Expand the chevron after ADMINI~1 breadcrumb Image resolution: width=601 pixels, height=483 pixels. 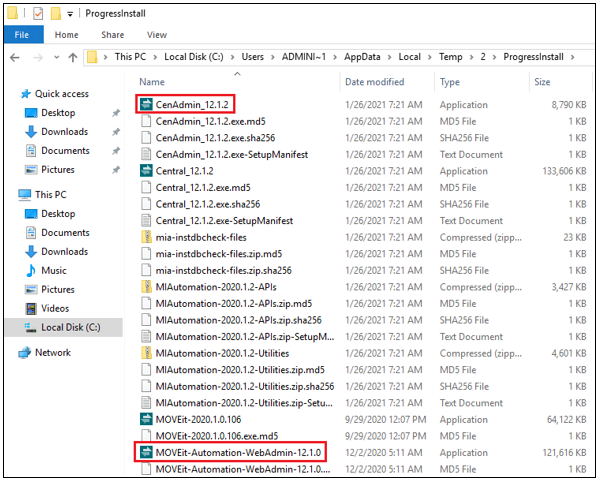click(x=335, y=57)
